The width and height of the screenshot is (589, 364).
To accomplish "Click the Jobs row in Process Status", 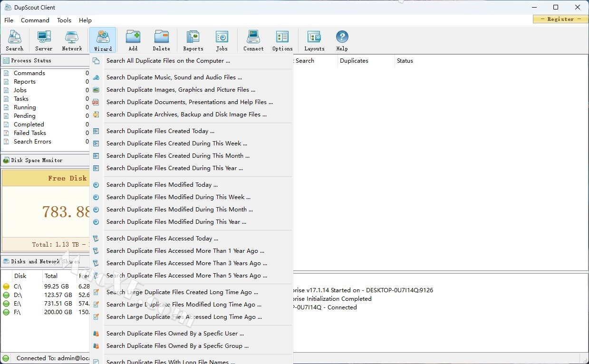I will pos(46,90).
